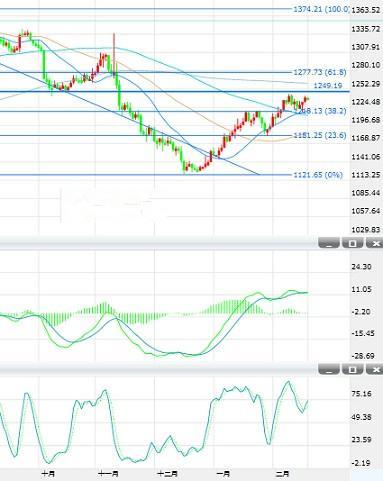Screen dimensions: 383x481
Task: Select the 1121.65 (0%) Fibonacci level label
Action: (318, 175)
